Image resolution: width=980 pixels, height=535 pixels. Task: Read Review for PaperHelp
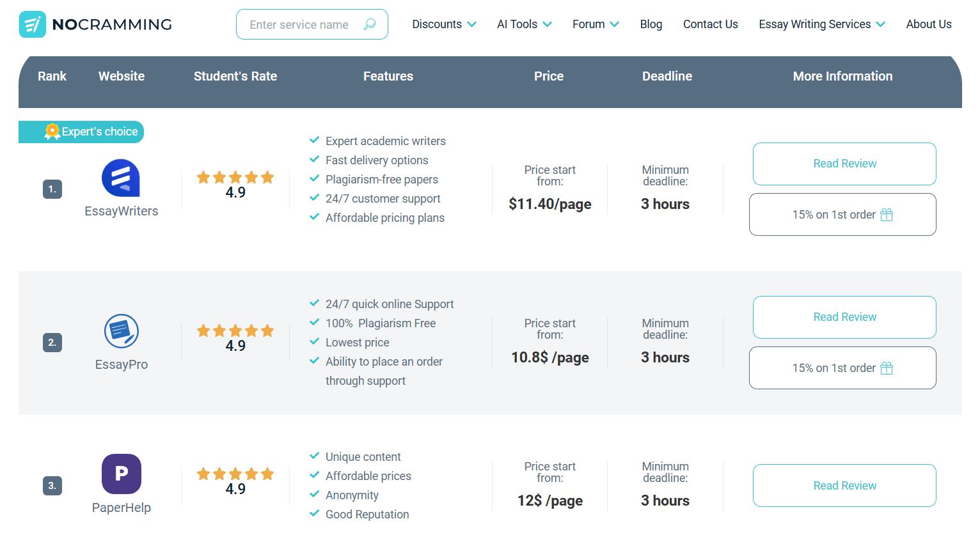coord(844,486)
